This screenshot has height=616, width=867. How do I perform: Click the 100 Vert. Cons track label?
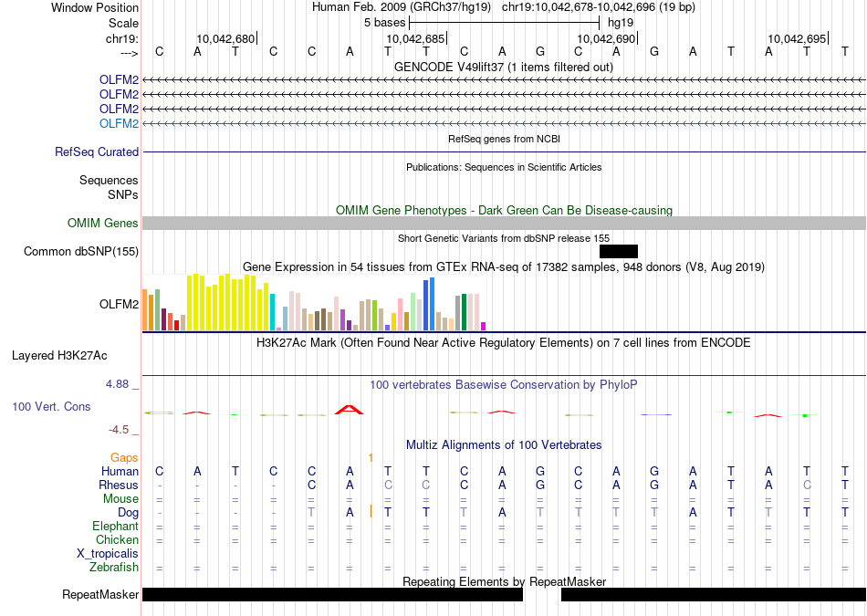click(x=51, y=406)
